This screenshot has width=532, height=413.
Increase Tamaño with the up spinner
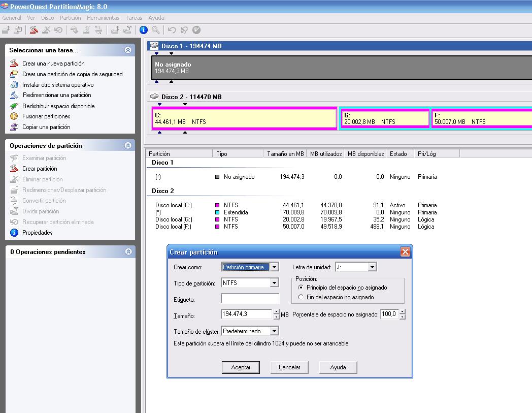[x=277, y=312]
